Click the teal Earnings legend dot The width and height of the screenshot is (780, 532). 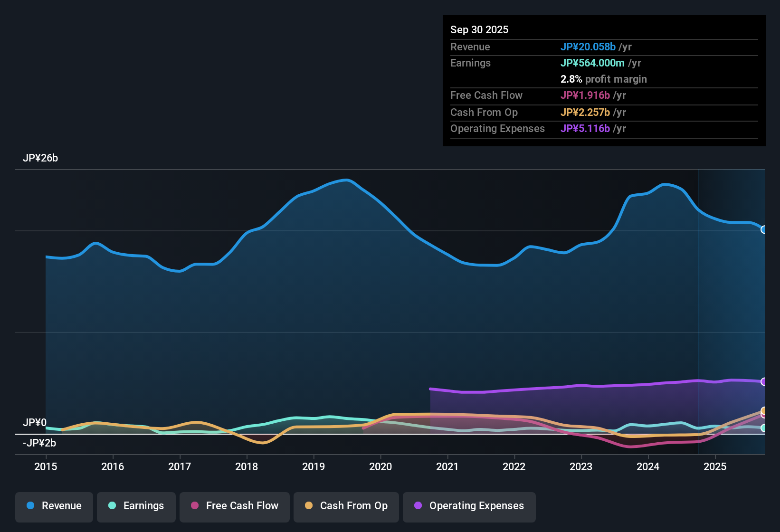[x=112, y=506]
